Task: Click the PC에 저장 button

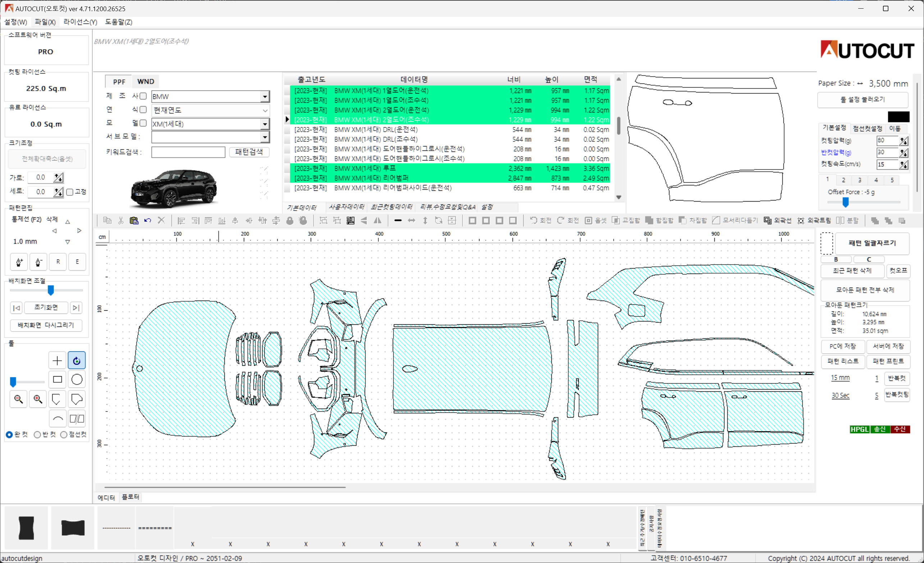Action: coord(843,346)
